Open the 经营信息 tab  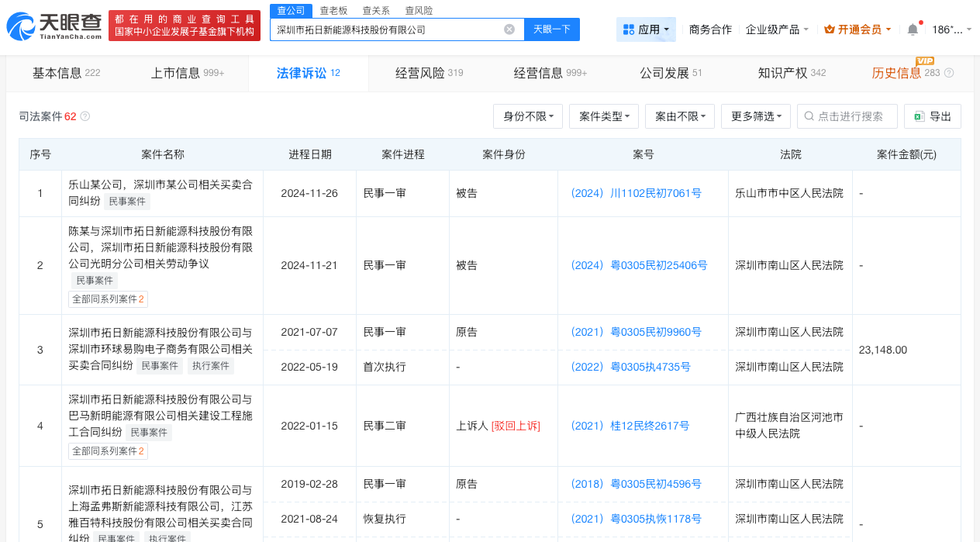(550, 73)
